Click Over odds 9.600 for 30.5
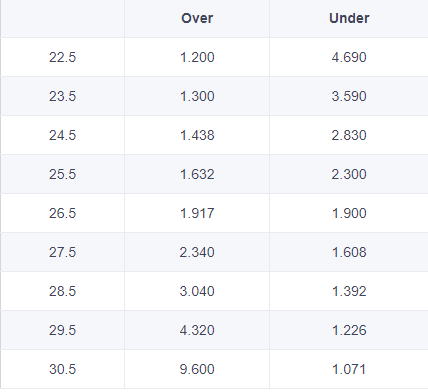 pyautogui.click(x=197, y=369)
